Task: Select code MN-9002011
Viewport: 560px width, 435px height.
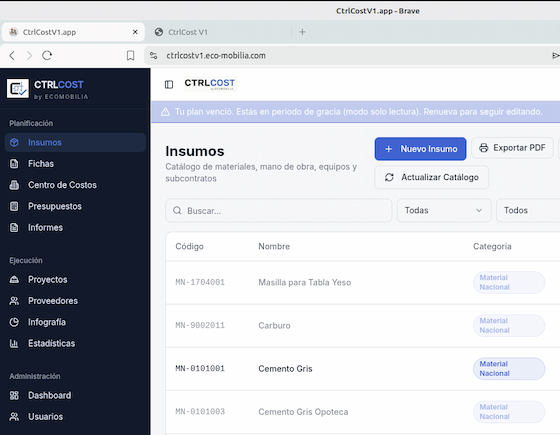Action: click(200, 326)
